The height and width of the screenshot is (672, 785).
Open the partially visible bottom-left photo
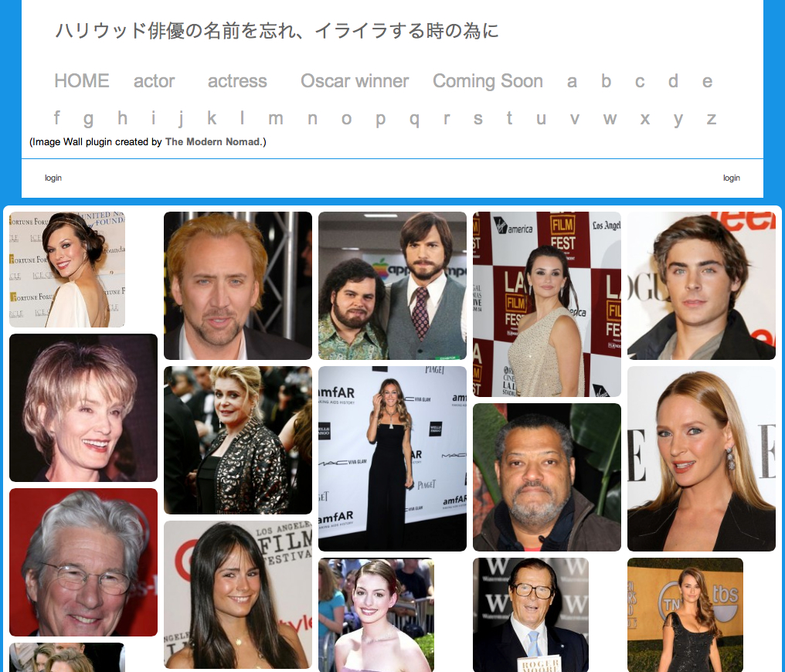(67, 657)
